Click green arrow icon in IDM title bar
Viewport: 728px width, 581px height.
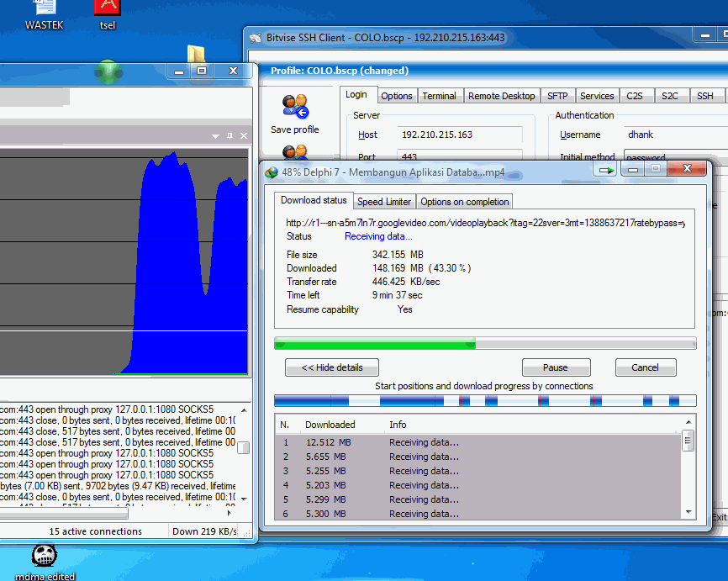point(605,171)
